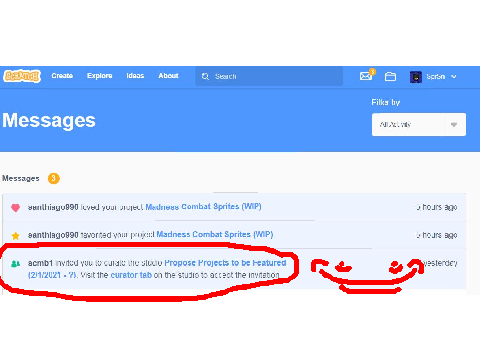Open Madness Combat Sprites link in loved message
The width and height of the screenshot is (480, 360).
tap(203, 207)
